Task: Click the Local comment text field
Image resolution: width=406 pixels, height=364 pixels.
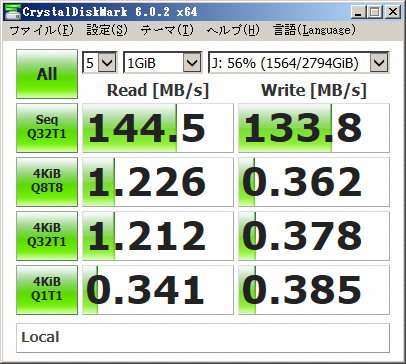Action: pyautogui.click(x=203, y=338)
